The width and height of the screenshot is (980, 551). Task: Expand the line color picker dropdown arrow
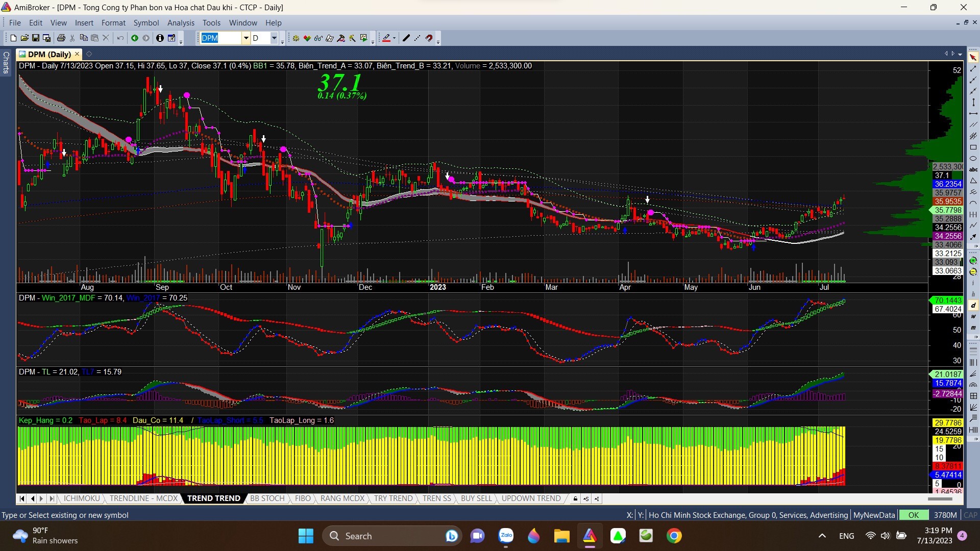394,38
